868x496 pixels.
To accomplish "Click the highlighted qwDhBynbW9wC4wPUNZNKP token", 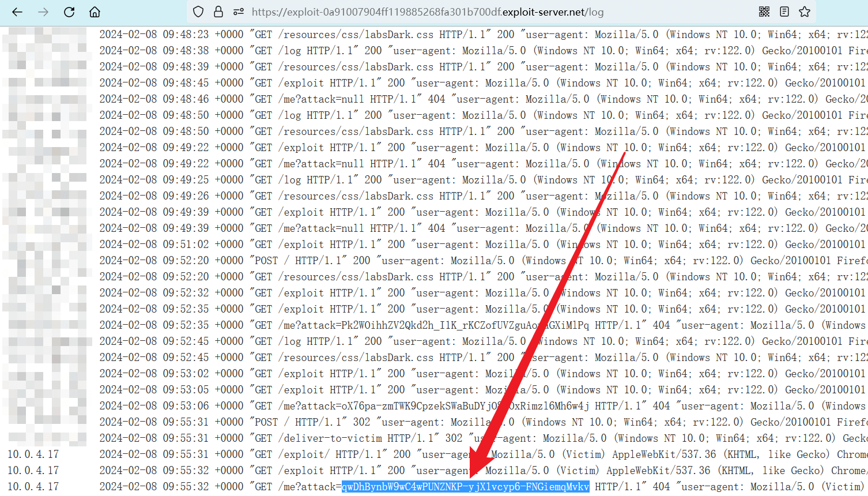I will click(466, 487).
